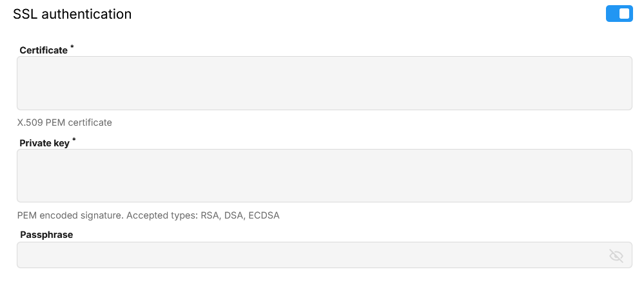Place cursor in the X.509 certificate box

pyautogui.click(x=324, y=83)
